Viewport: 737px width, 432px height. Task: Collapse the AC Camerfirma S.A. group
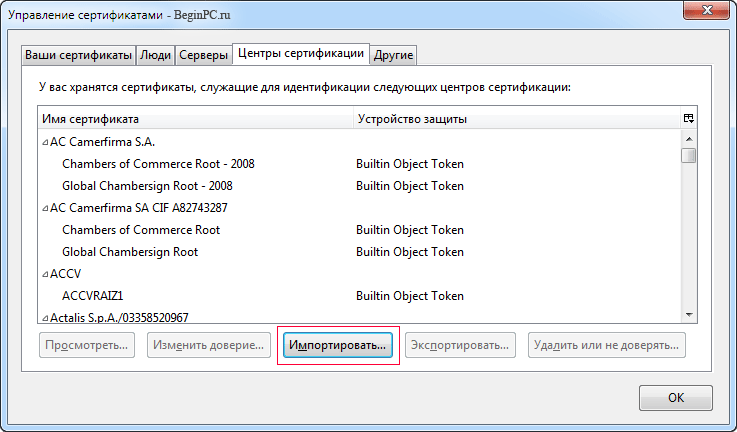[x=45, y=142]
